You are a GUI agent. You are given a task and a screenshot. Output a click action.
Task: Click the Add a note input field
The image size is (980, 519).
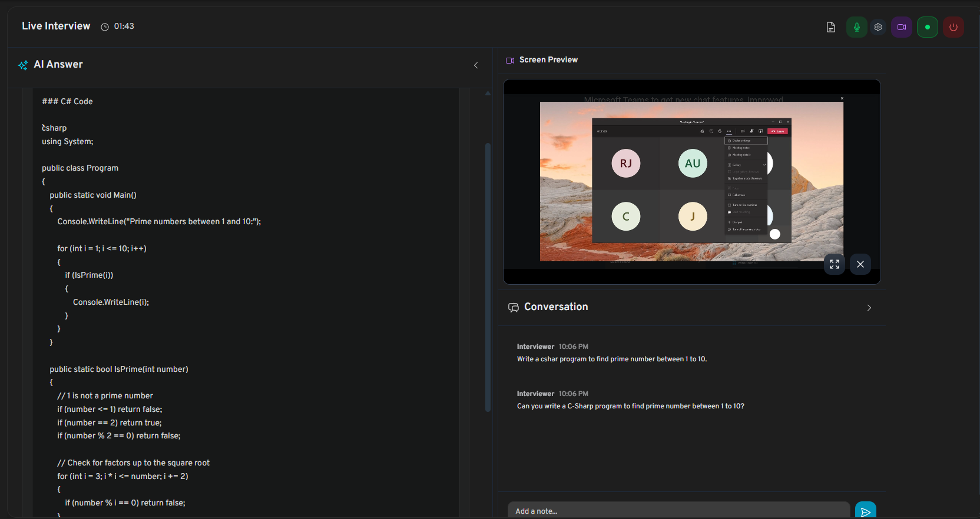coord(678,511)
